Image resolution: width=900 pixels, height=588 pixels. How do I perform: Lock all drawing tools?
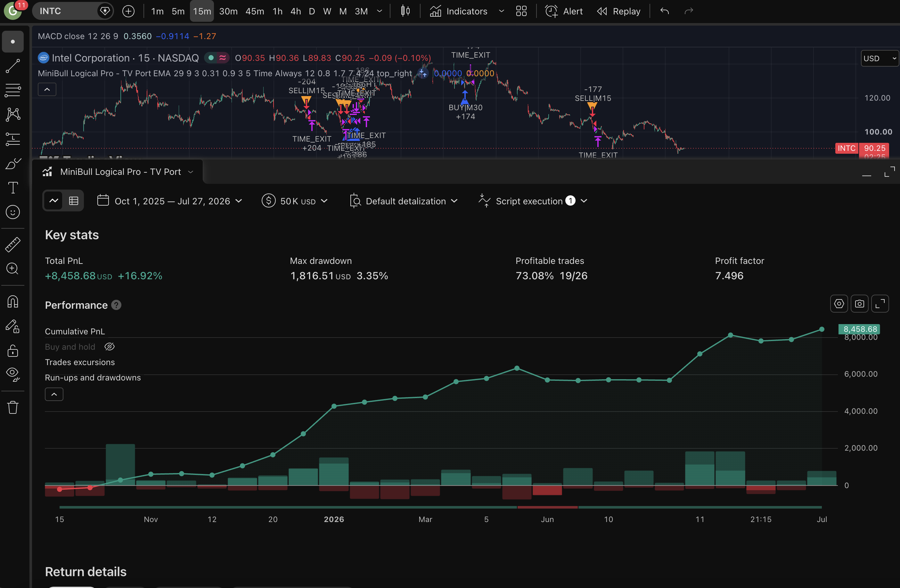point(12,351)
